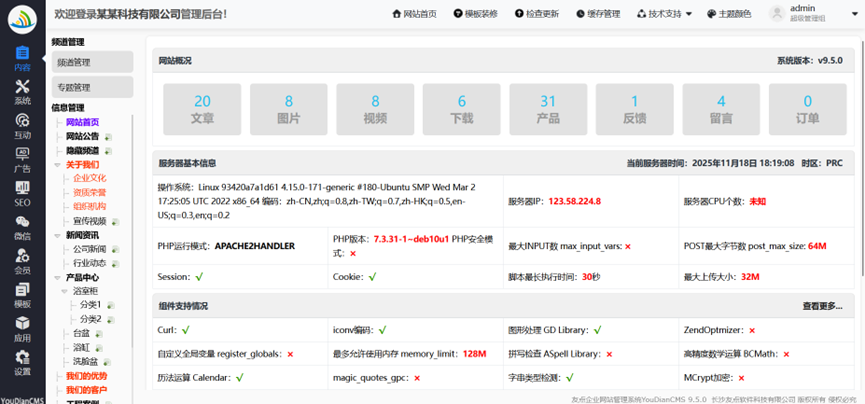865x404 pixels.
Task: Collapse the 关于我们 tree node
Action: [x=58, y=165]
